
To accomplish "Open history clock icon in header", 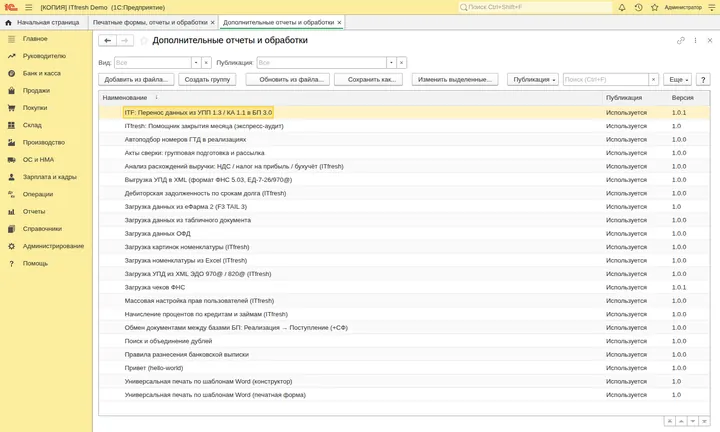I will pos(638,7).
